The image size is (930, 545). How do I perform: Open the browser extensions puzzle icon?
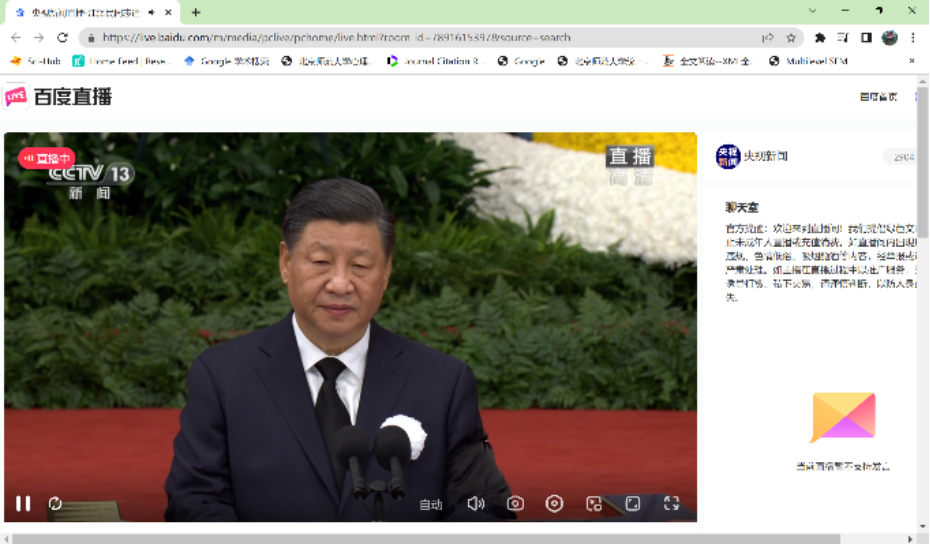pyautogui.click(x=820, y=38)
